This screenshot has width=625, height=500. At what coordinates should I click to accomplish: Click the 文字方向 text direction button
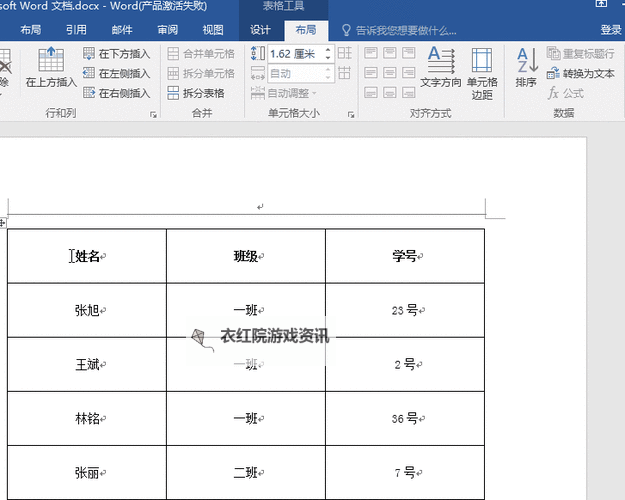pyautogui.click(x=441, y=67)
